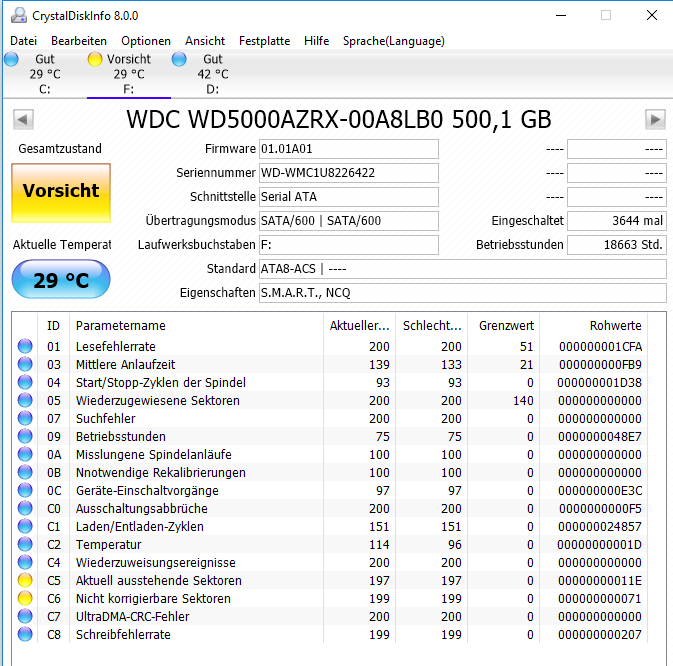Click the blue status orb for drive D:
Viewport: 673px width, 666px height.
179,59
